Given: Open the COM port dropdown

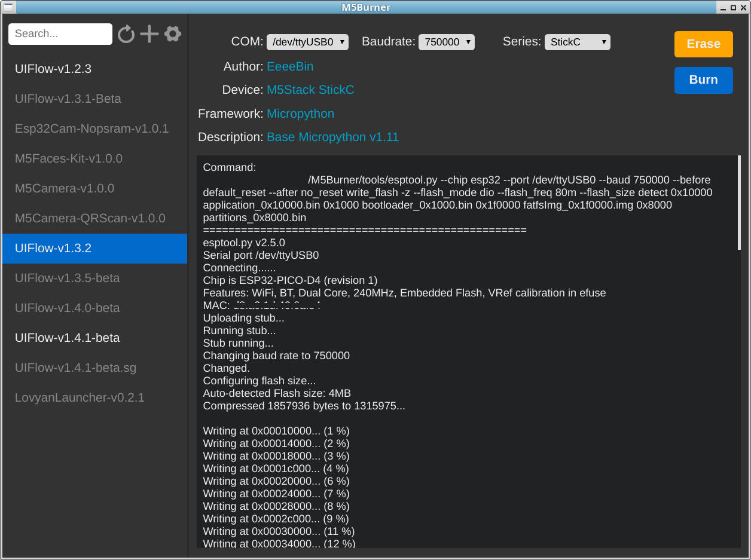Looking at the screenshot, I should point(307,42).
